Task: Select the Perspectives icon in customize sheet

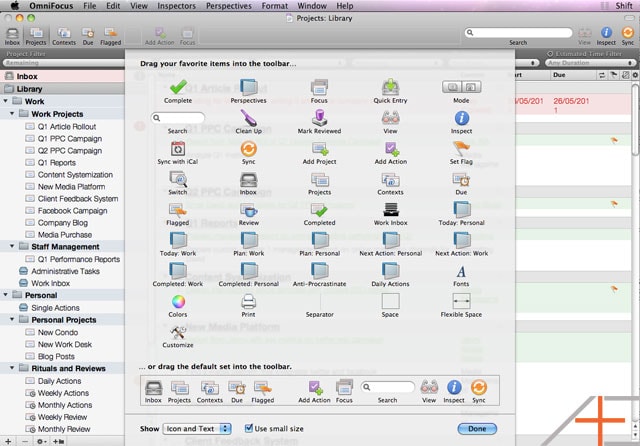Action: coord(248,87)
